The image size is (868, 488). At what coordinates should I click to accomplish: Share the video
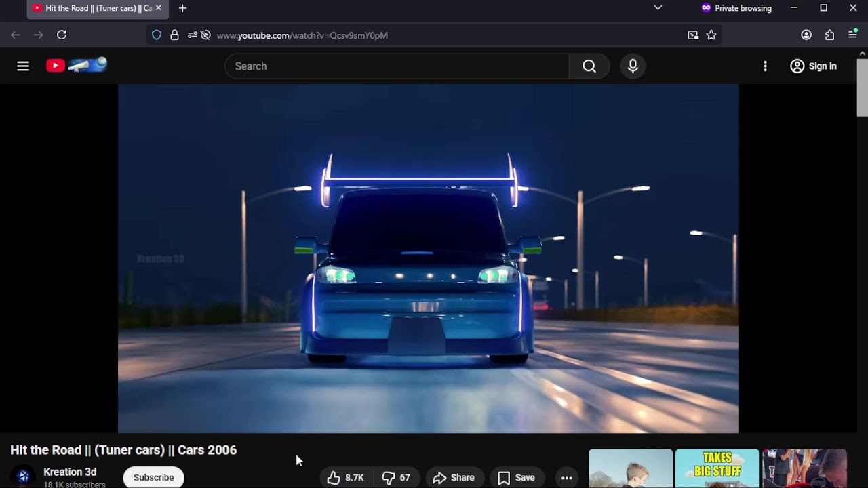coord(454,478)
